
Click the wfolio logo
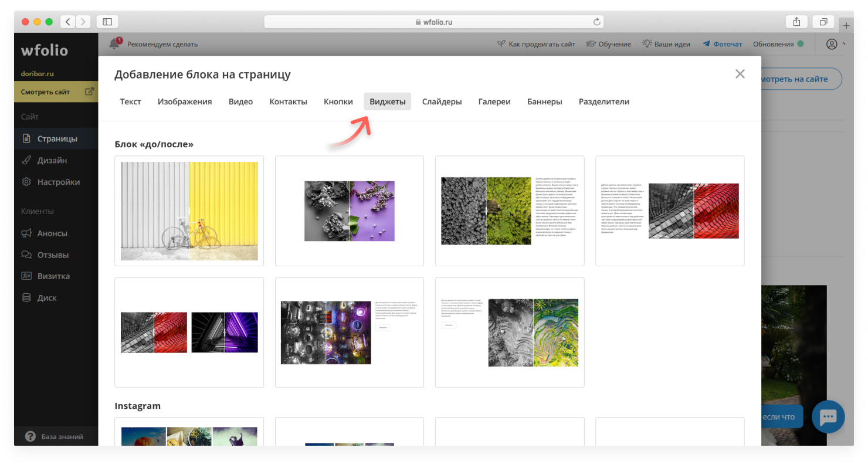coord(45,50)
